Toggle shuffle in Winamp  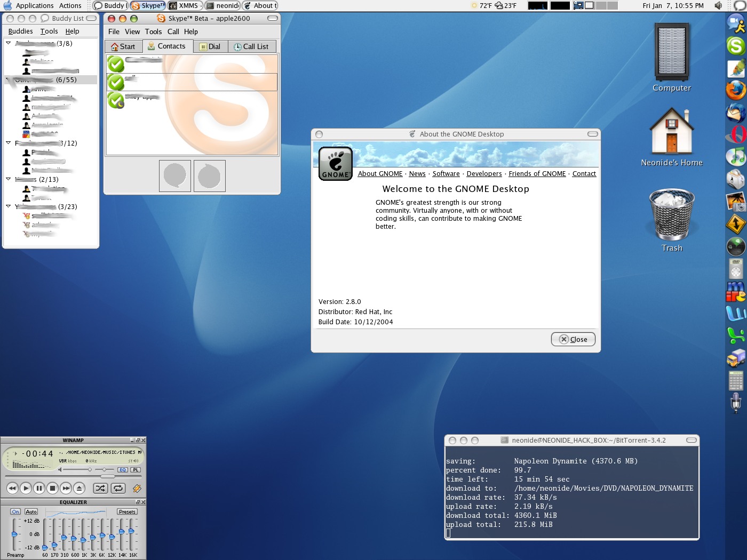[100, 488]
